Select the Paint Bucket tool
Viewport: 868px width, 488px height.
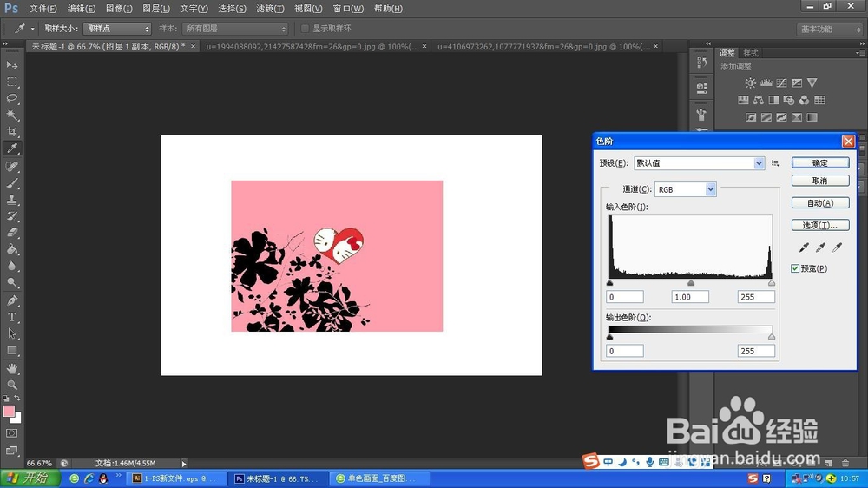point(11,249)
